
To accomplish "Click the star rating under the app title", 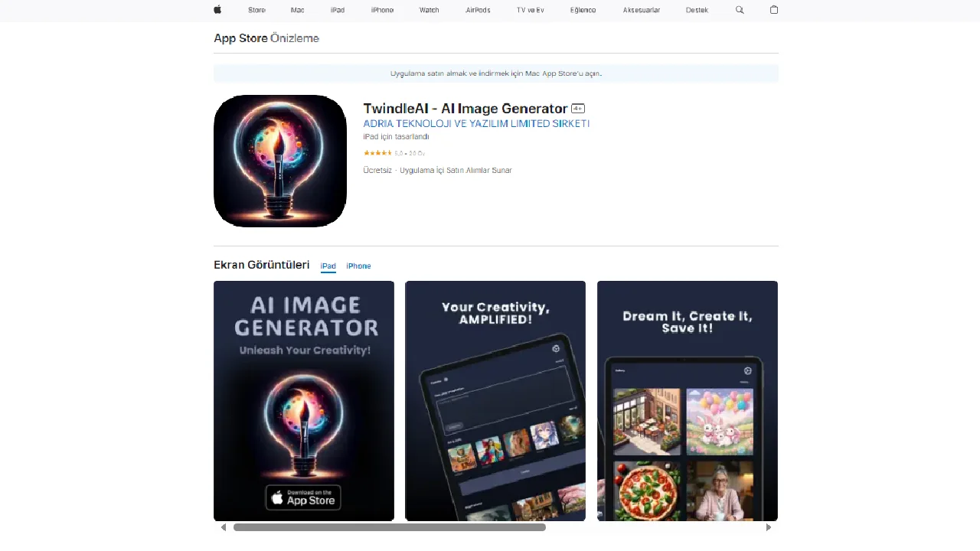I will pyautogui.click(x=377, y=153).
